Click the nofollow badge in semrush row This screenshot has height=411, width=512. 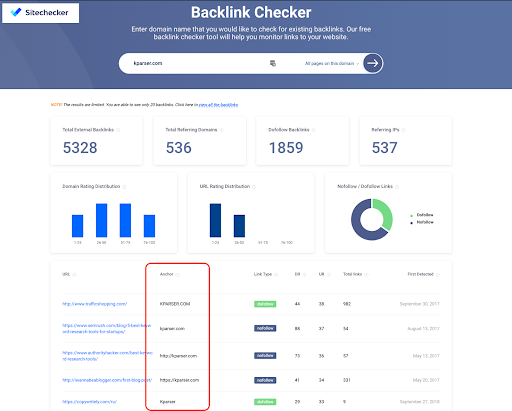tap(265, 328)
